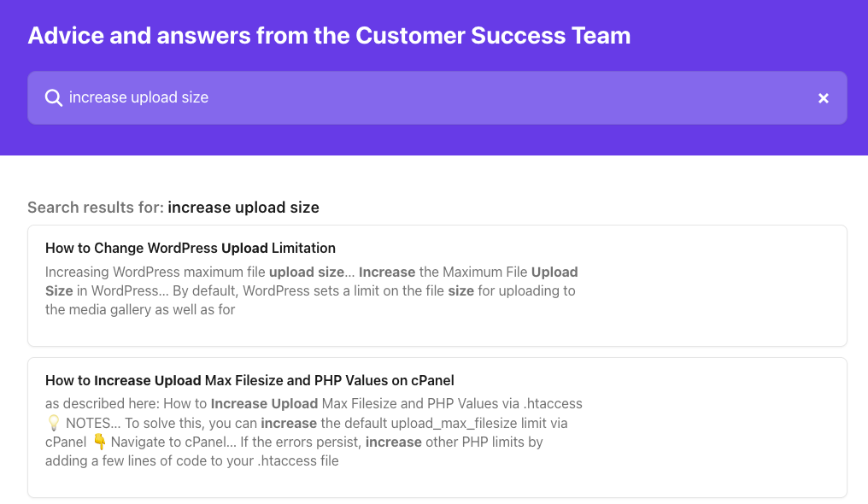This screenshot has width=868, height=504.
Task: Open 'How to Change WordPress Upload Limitation' article
Action: [x=191, y=249]
